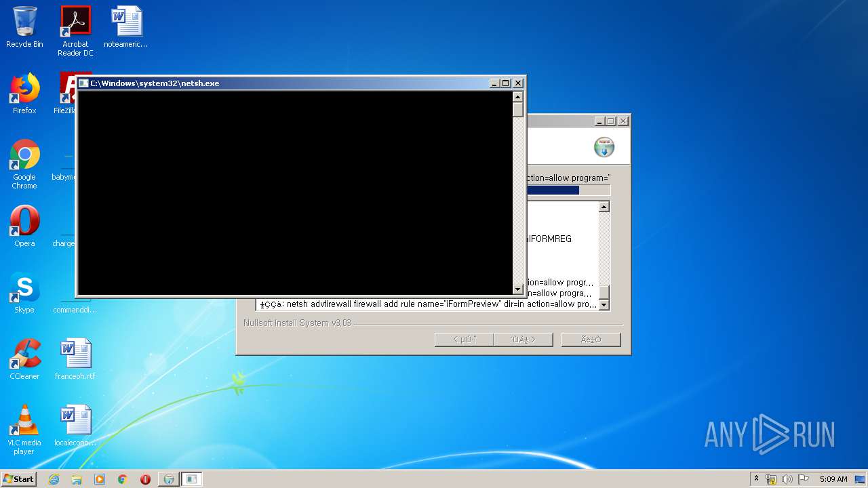Select the noteameric Word document icon
This screenshot has height=488, width=868.
(126, 27)
